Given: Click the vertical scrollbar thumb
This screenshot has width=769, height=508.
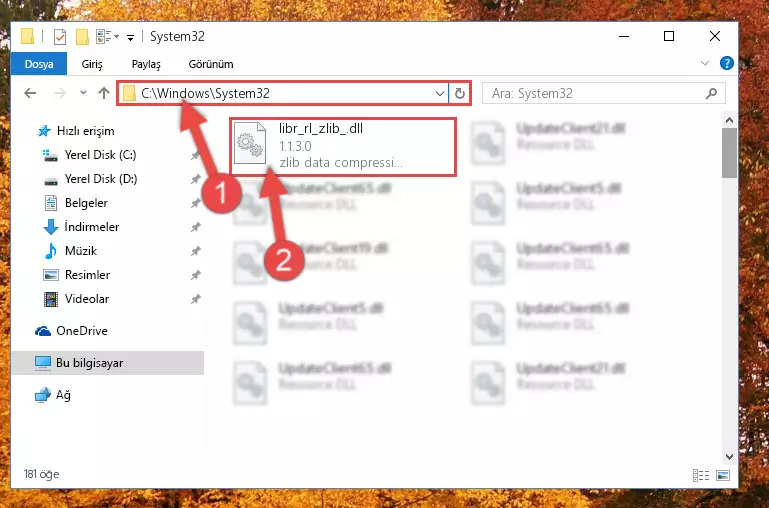Looking at the screenshot, I should [x=729, y=153].
